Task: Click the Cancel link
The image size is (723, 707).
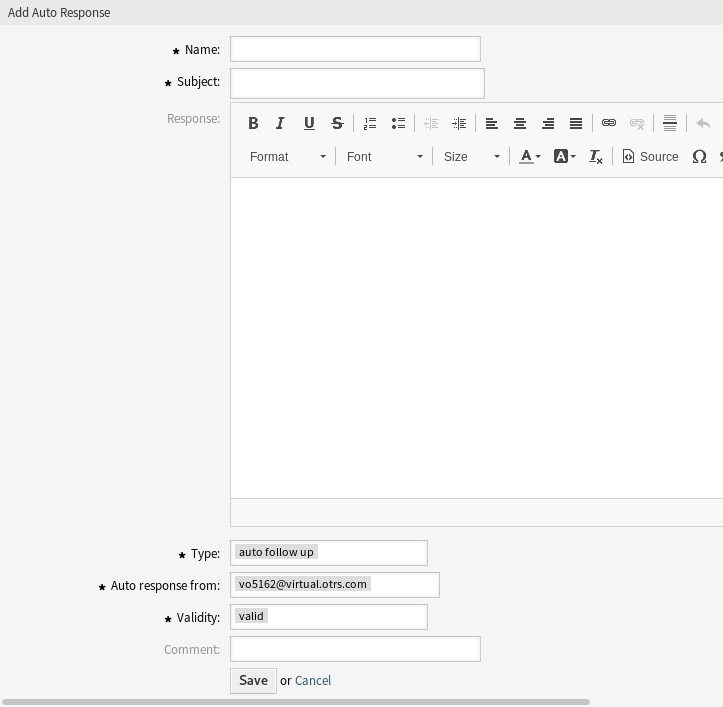Action: 313,681
